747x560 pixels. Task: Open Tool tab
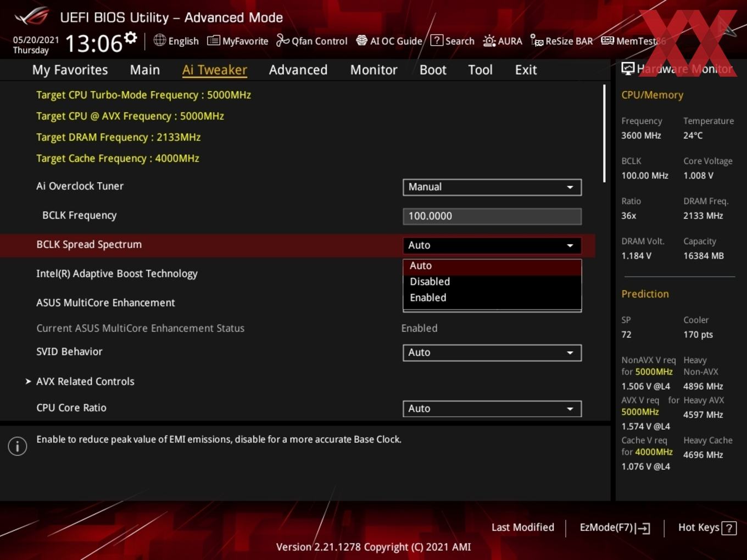pos(480,70)
